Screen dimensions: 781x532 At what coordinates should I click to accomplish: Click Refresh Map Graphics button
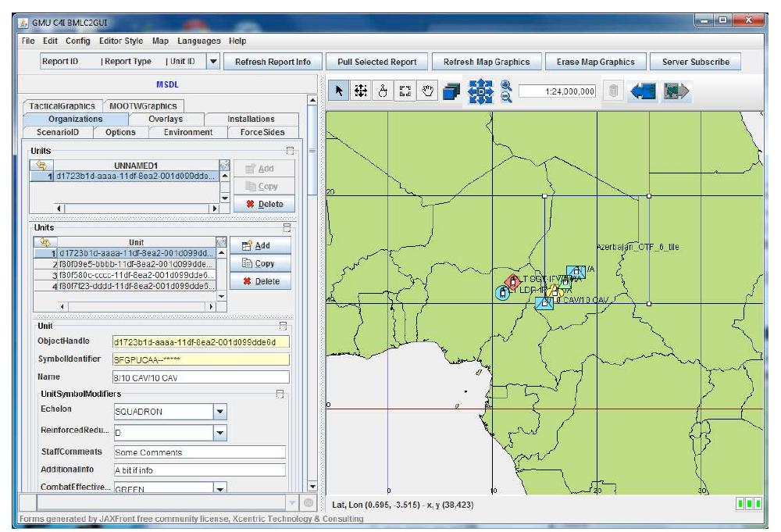pos(487,62)
